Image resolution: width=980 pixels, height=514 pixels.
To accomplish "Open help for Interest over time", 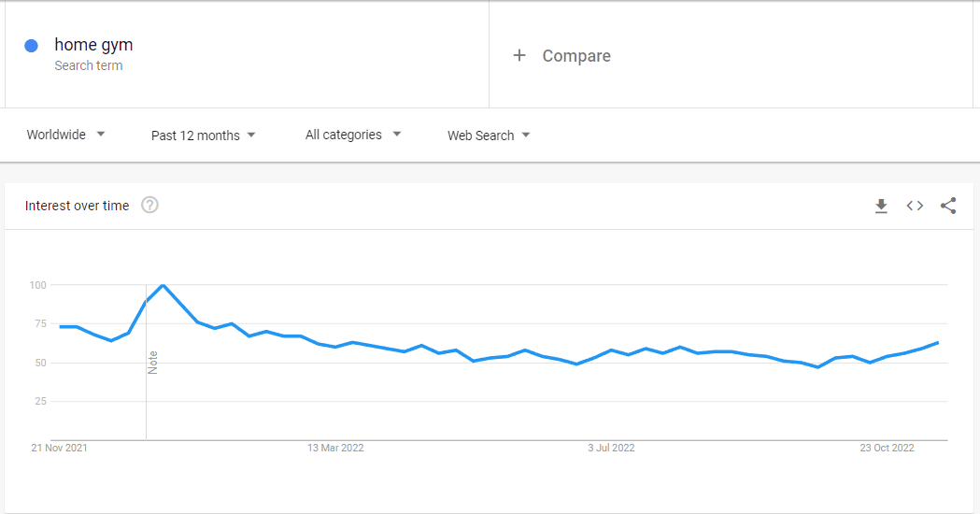I will (149, 205).
